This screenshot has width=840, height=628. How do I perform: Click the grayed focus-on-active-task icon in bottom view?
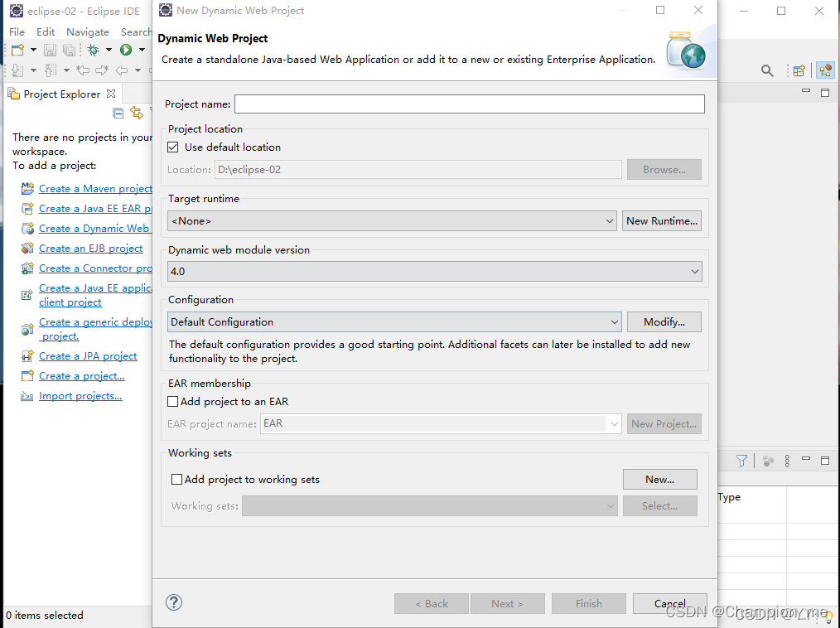click(768, 461)
